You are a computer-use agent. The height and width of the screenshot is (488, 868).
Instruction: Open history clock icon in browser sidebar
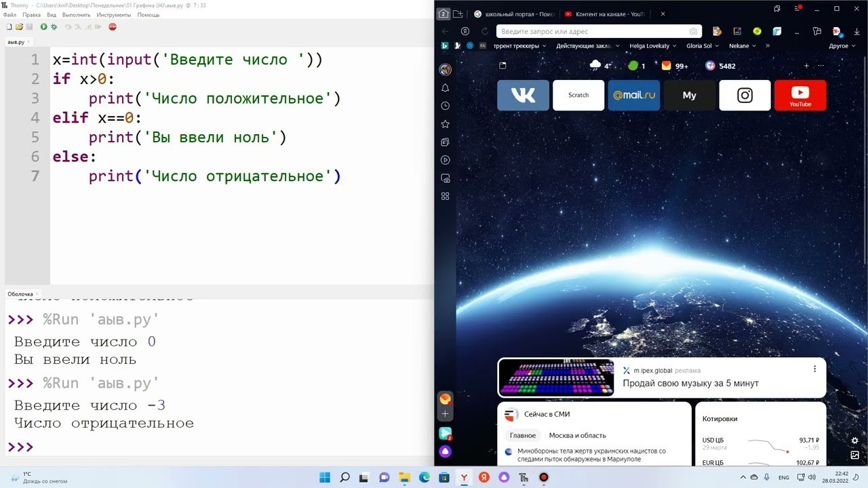pyautogui.click(x=445, y=106)
